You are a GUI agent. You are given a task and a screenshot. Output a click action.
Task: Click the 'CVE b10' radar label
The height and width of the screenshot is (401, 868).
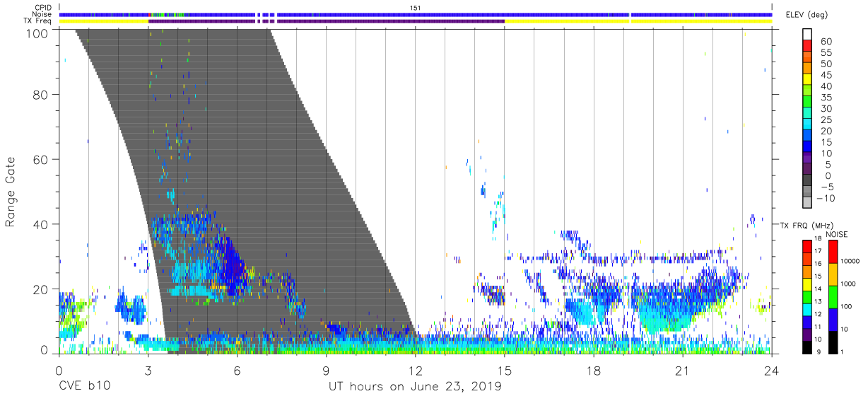click(x=83, y=387)
